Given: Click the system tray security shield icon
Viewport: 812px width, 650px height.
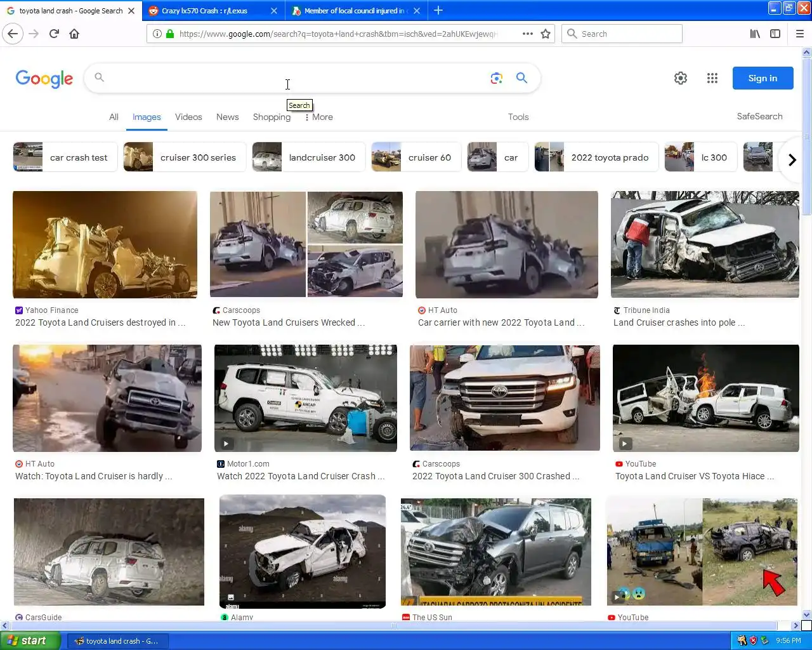Looking at the screenshot, I should pos(753,640).
